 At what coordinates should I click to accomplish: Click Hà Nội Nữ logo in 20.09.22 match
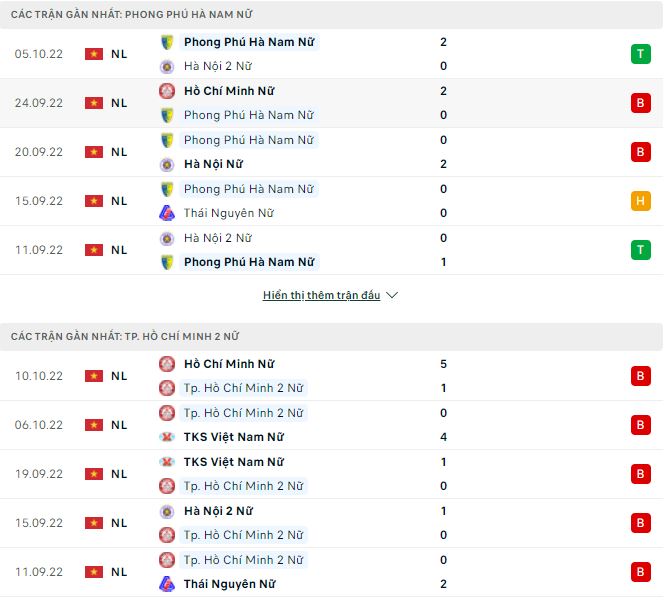pyautogui.click(x=167, y=164)
